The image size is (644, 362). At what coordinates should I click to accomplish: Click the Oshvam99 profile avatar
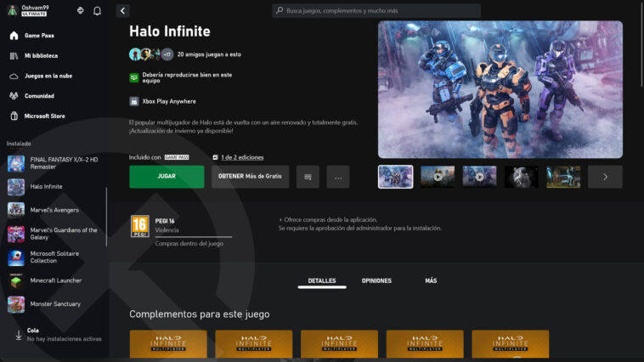point(13,11)
